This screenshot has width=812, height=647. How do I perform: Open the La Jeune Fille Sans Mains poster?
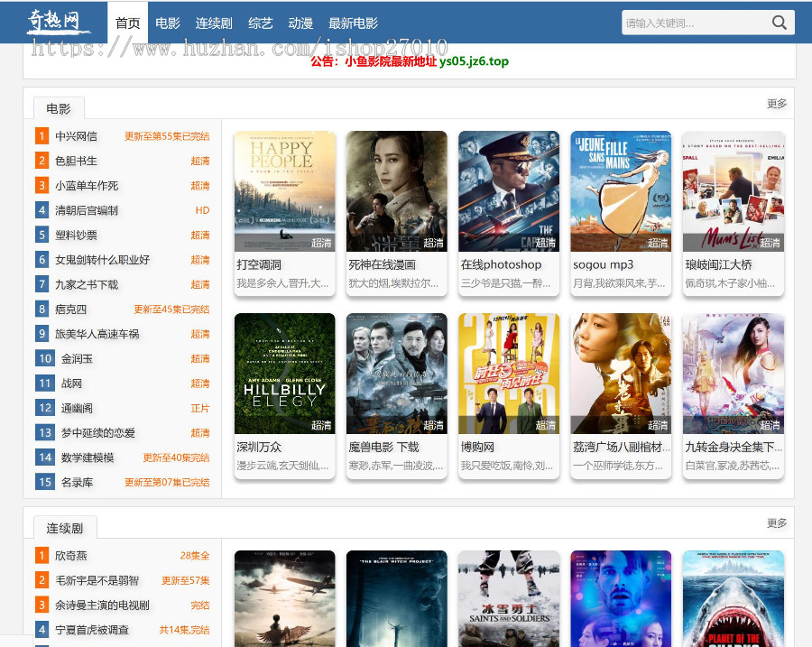621,191
